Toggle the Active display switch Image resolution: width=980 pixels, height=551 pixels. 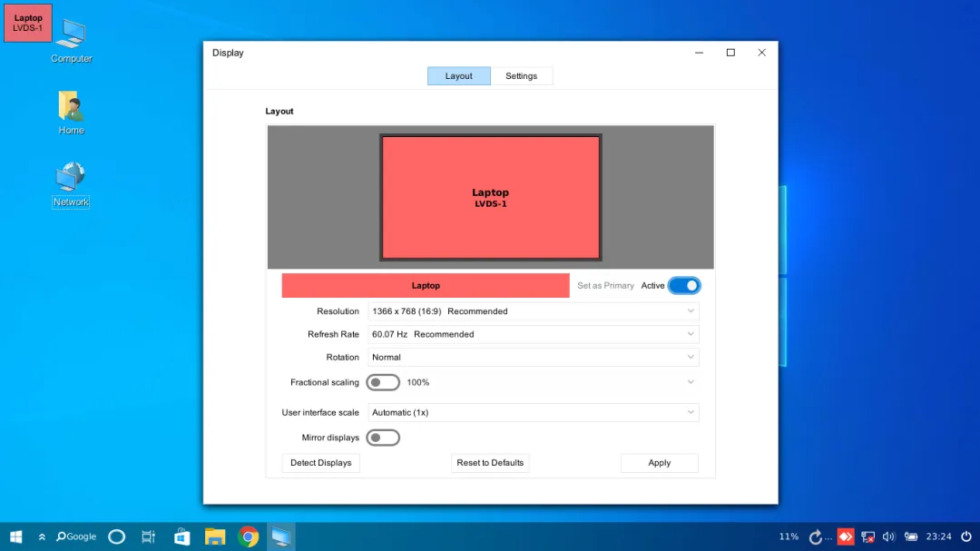click(x=684, y=285)
